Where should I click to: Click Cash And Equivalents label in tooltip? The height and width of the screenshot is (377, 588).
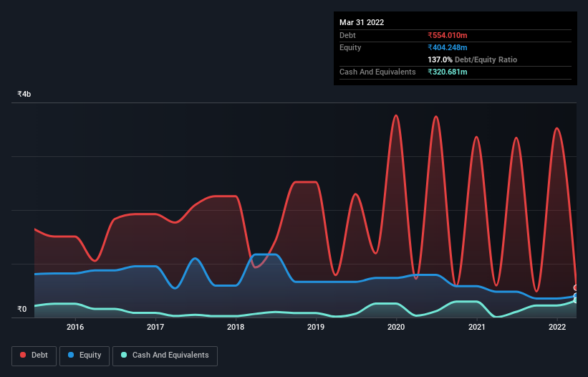377,72
